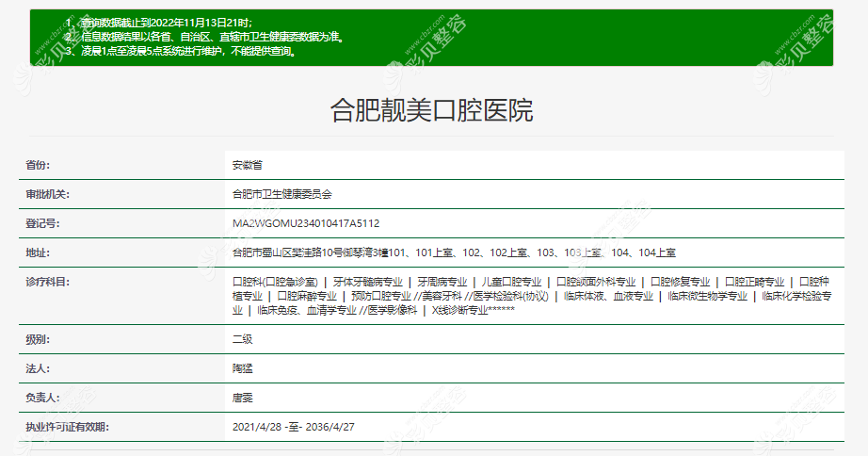Select the 省份 label

coord(38,165)
